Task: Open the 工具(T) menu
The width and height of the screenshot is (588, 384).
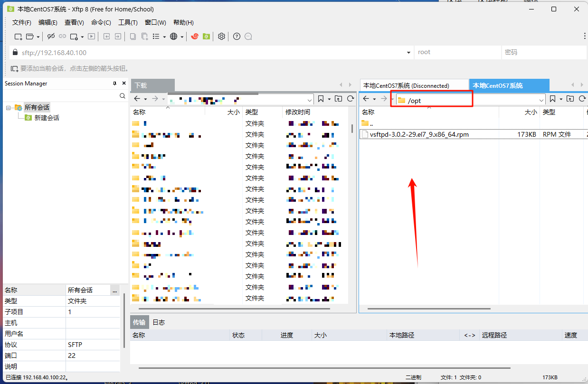Action: pos(128,22)
